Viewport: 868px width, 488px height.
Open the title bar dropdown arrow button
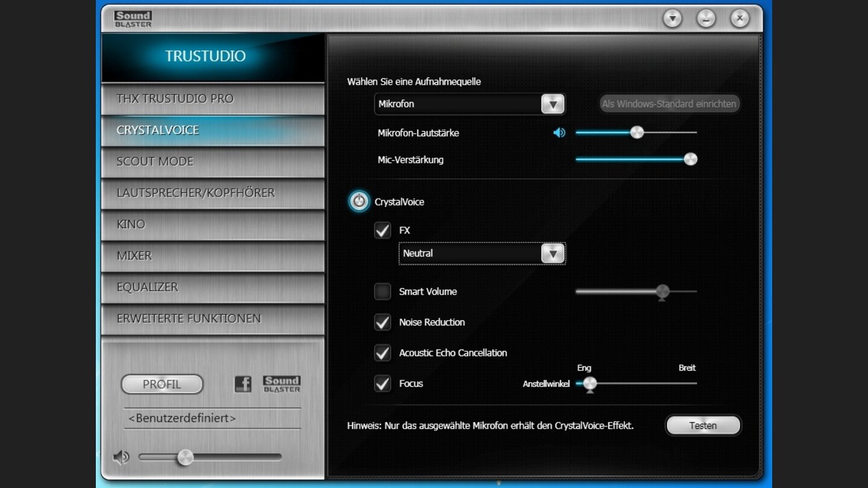pyautogui.click(x=673, y=18)
